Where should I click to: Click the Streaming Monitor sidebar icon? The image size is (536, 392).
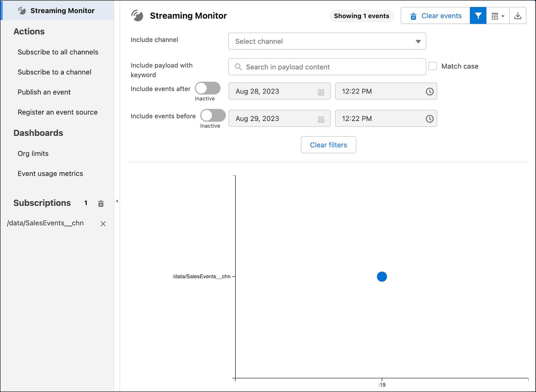[x=22, y=11]
